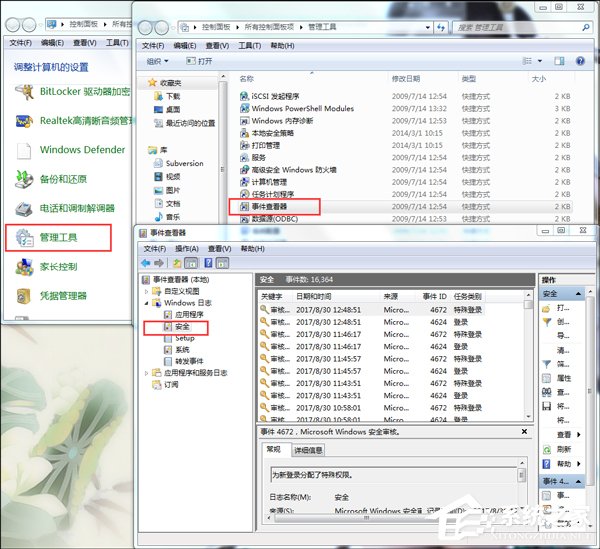Click the Back arrow in 事件查看器 toolbar
The width and height of the screenshot is (600, 549).
[x=145, y=263]
